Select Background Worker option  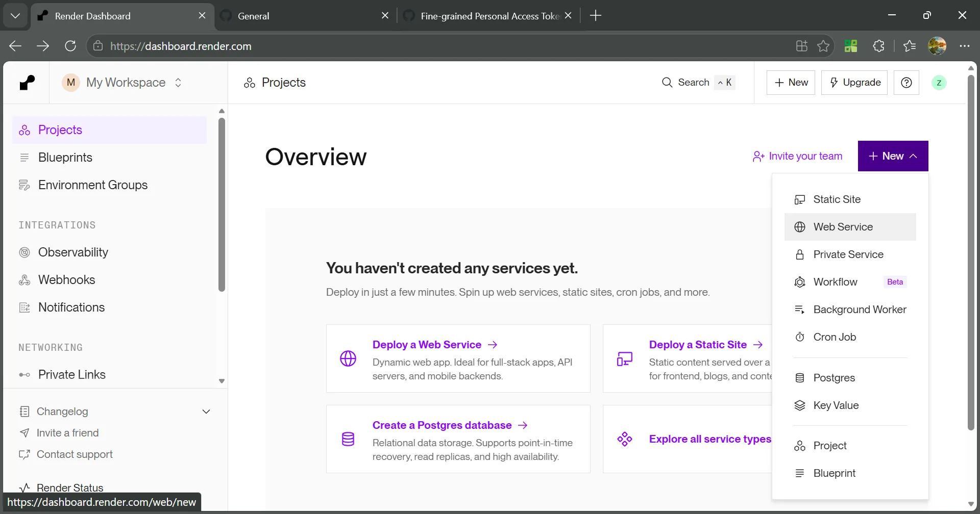(850, 310)
